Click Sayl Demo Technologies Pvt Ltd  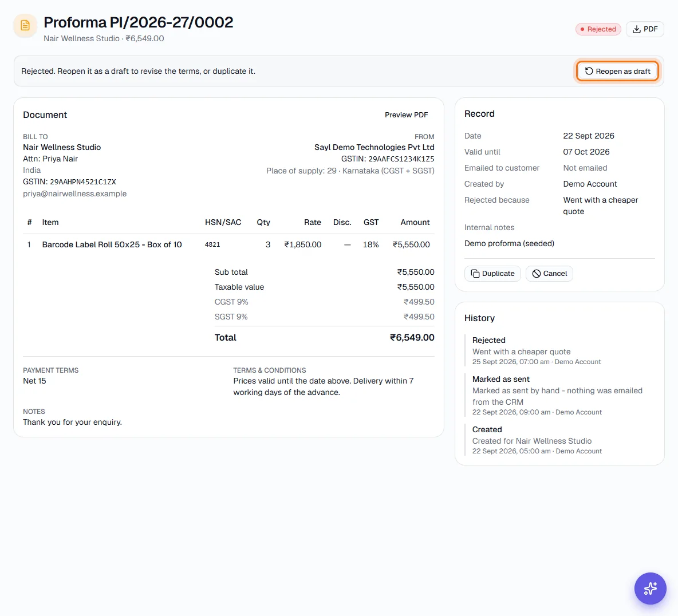[374, 147]
